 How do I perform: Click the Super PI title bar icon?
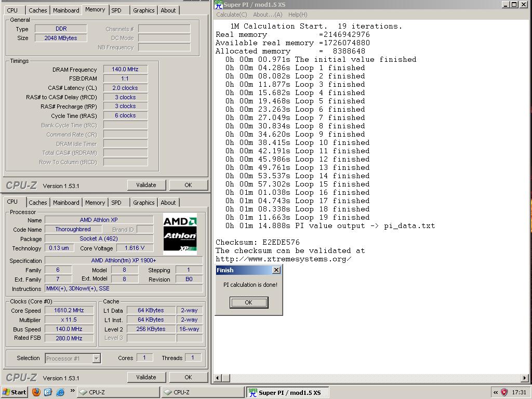pos(219,5)
